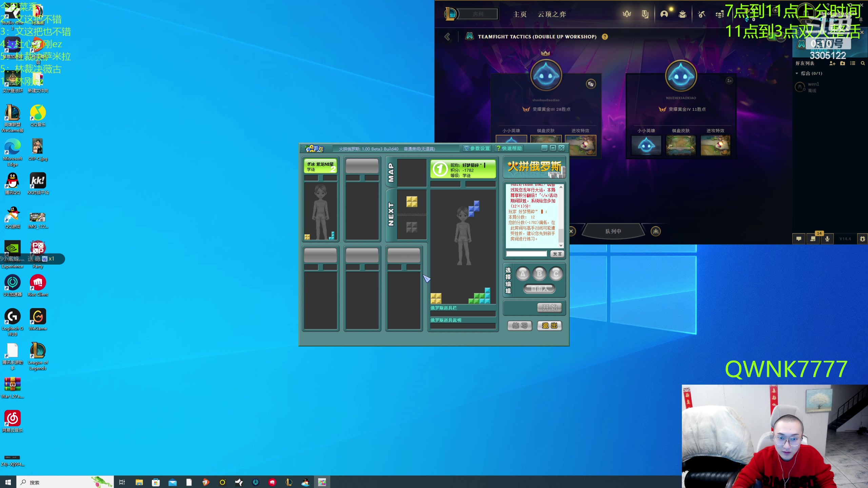Open Microsoft Store from the taskbar
Screen dimensions: 868x488
point(156,482)
